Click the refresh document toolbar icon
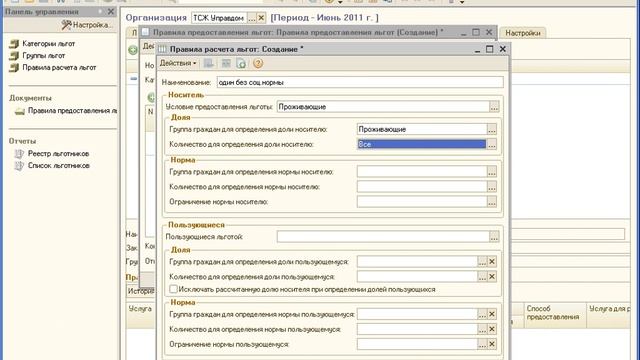 (241, 63)
